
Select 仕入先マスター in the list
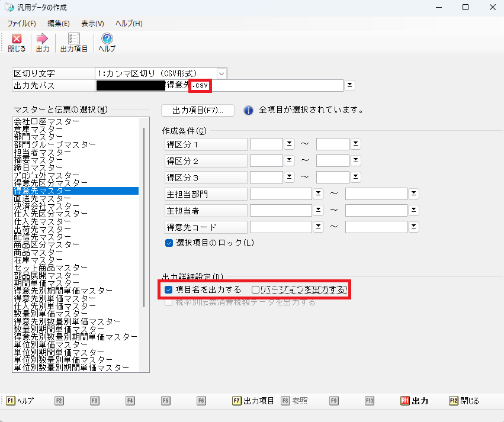(x=39, y=221)
